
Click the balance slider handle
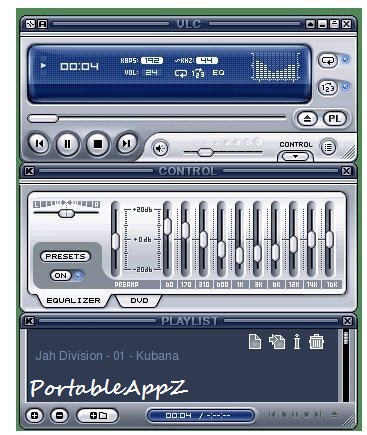click(66, 213)
